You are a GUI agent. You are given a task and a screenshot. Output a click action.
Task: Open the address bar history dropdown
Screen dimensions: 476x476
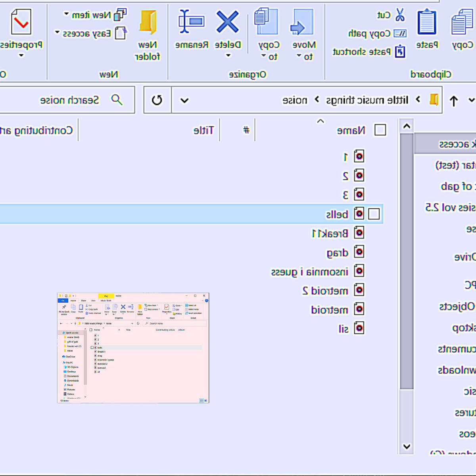[184, 100]
